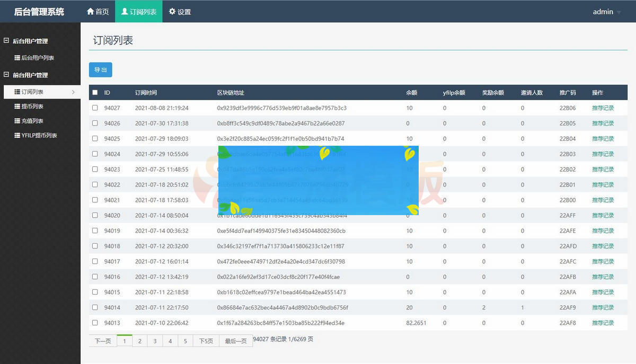Open the 设置 menu in top navigation
The width and height of the screenshot is (636, 364).
point(180,12)
